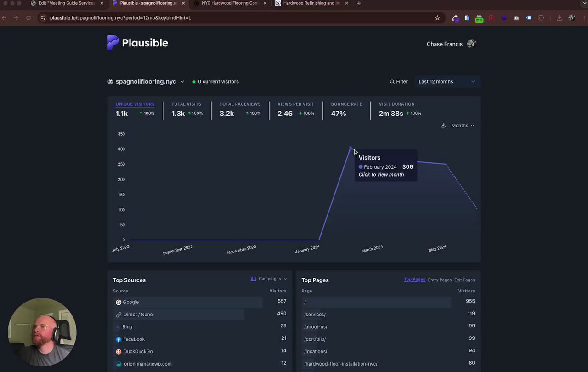The image size is (588, 372).
Task: Click the address bar URL field
Action: [x=239, y=17]
